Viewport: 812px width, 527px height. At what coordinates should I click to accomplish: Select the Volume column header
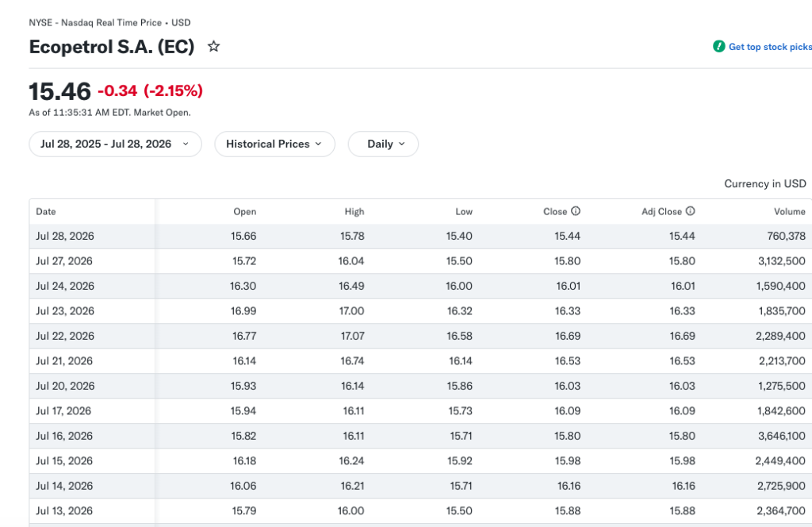tap(789, 211)
